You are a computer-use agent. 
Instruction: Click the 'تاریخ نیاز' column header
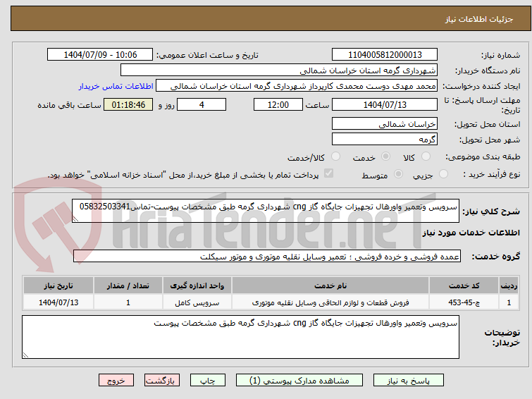[58, 286]
